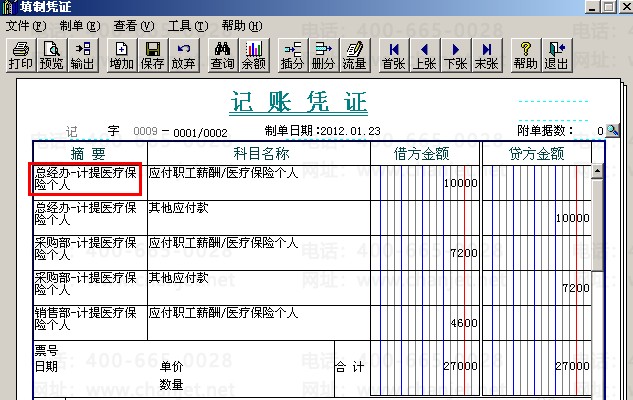The width and height of the screenshot is (633, 400).
Task: Discard changes with 放弃 icon
Action: (184, 56)
